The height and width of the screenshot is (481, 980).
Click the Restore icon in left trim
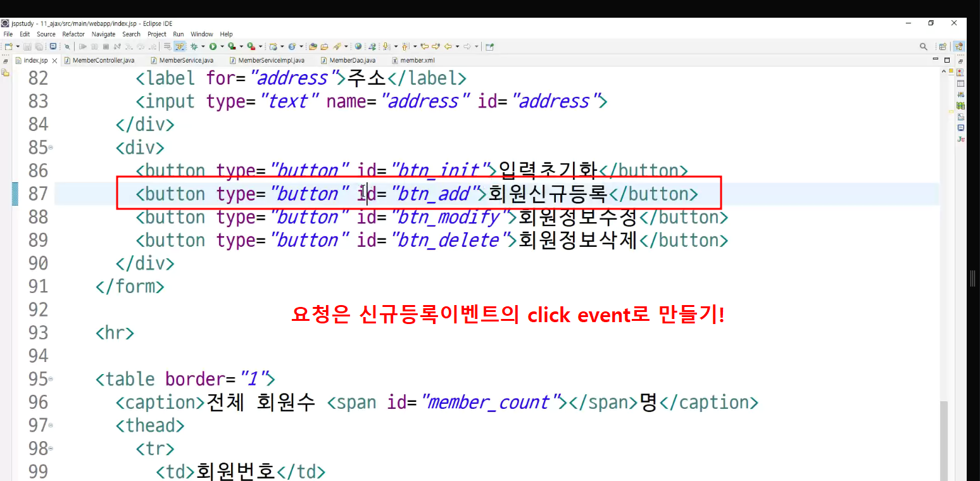point(5,61)
